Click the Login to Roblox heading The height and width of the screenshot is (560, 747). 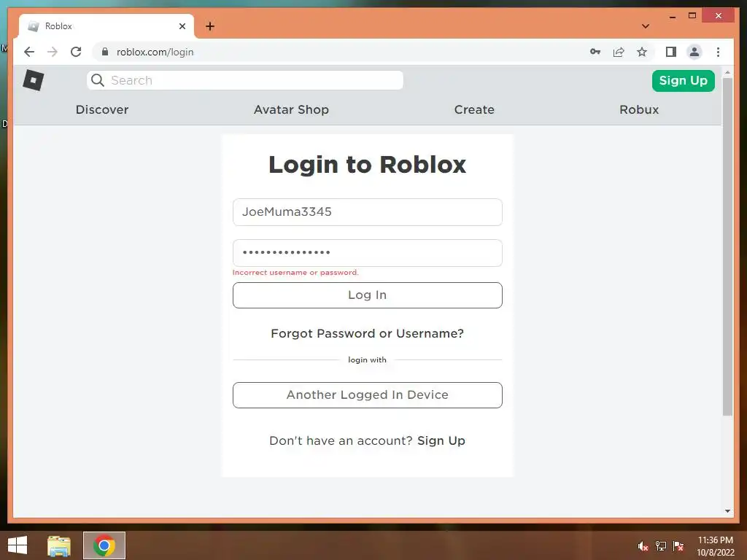click(368, 165)
